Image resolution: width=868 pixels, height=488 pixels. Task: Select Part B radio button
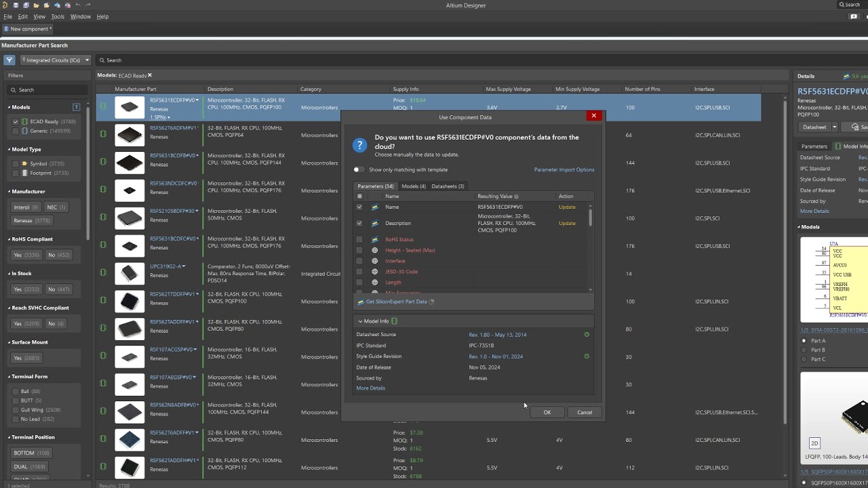coord(804,350)
